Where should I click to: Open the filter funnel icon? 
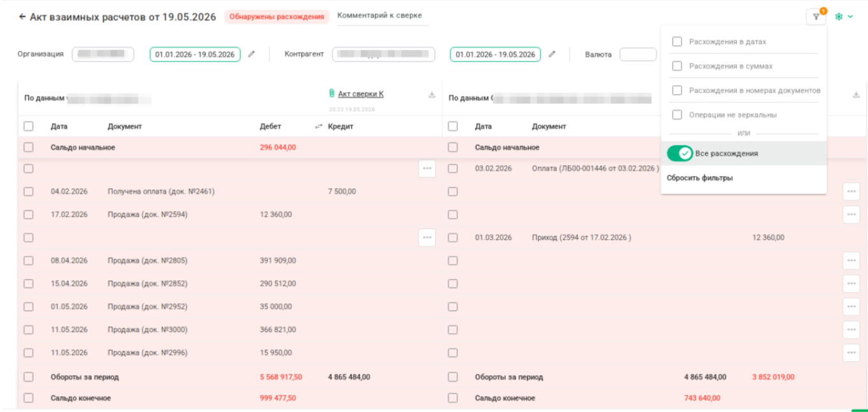pos(816,17)
